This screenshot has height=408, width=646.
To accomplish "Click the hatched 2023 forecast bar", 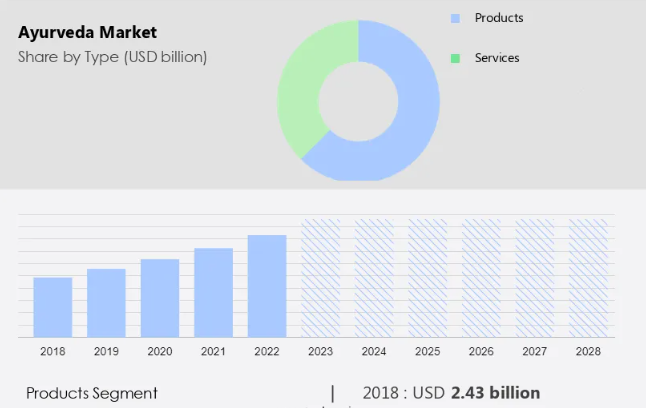I will point(321,278).
